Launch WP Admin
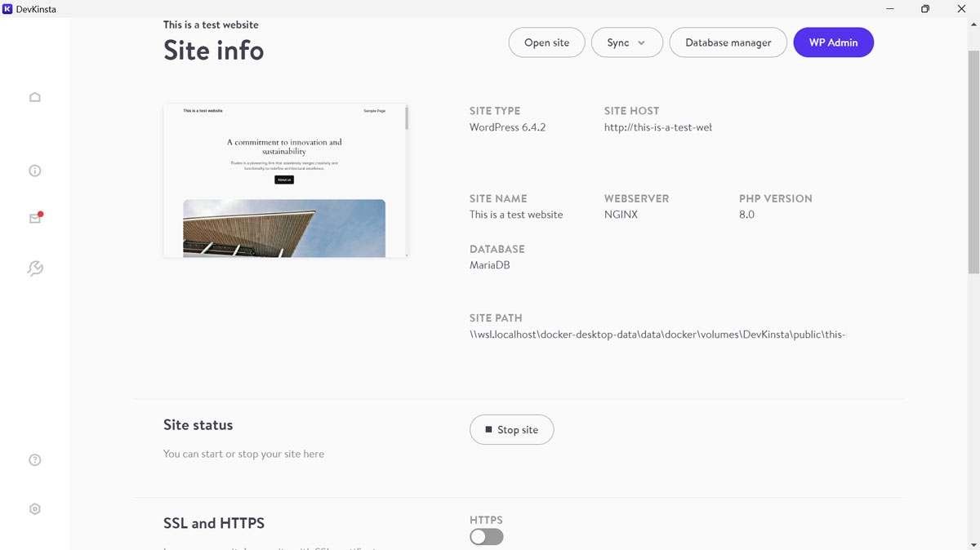 tap(833, 42)
